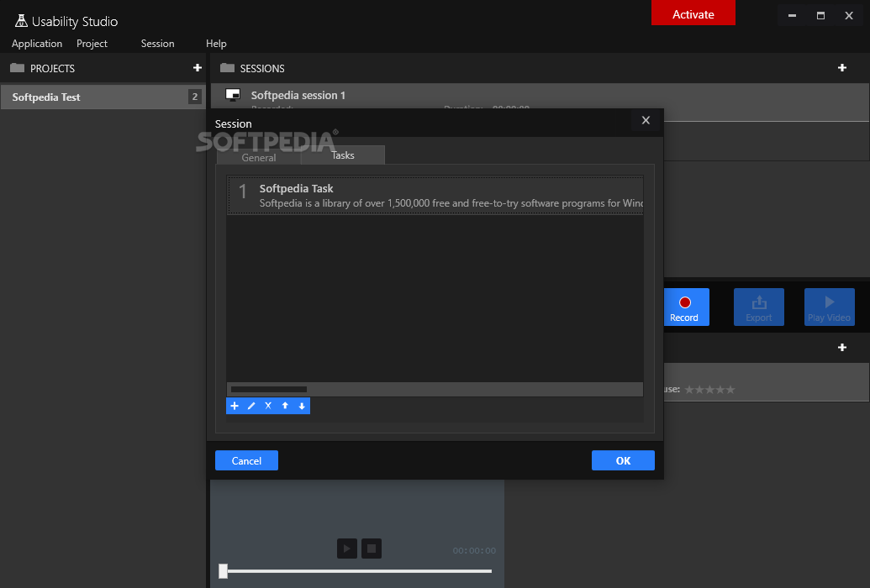870x588 pixels.
Task: Click the Play Video button
Action: pyautogui.click(x=829, y=307)
